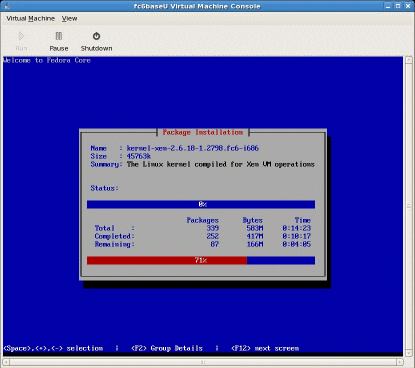Click the 45763k size value
The height and width of the screenshot is (368, 415).
pyautogui.click(x=139, y=156)
